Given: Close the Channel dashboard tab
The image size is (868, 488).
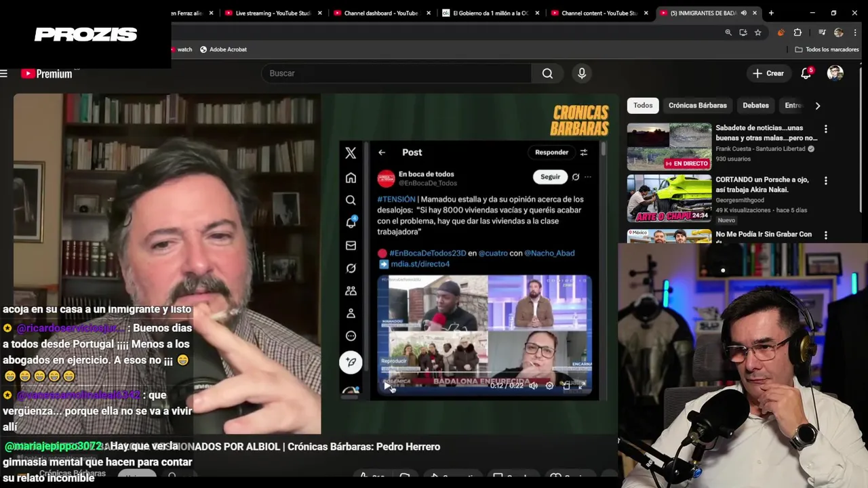Looking at the screenshot, I should tap(429, 13).
